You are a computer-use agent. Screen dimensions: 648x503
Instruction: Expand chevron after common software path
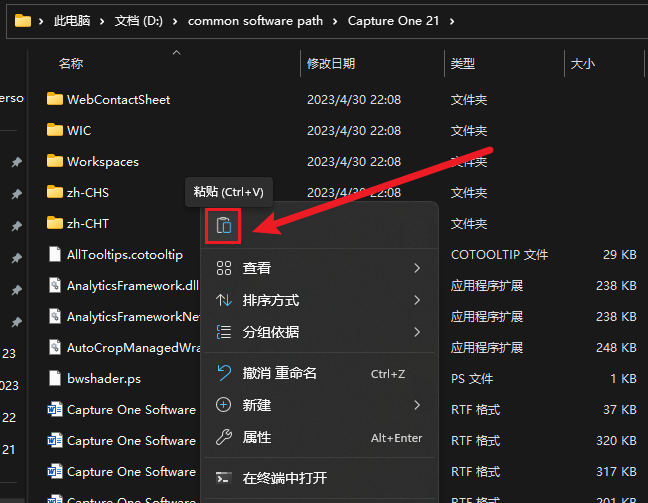[335, 21]
